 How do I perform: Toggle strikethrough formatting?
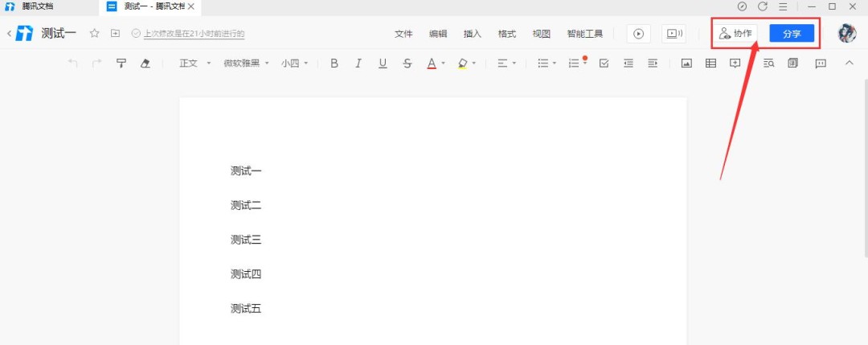click(407, 64)
